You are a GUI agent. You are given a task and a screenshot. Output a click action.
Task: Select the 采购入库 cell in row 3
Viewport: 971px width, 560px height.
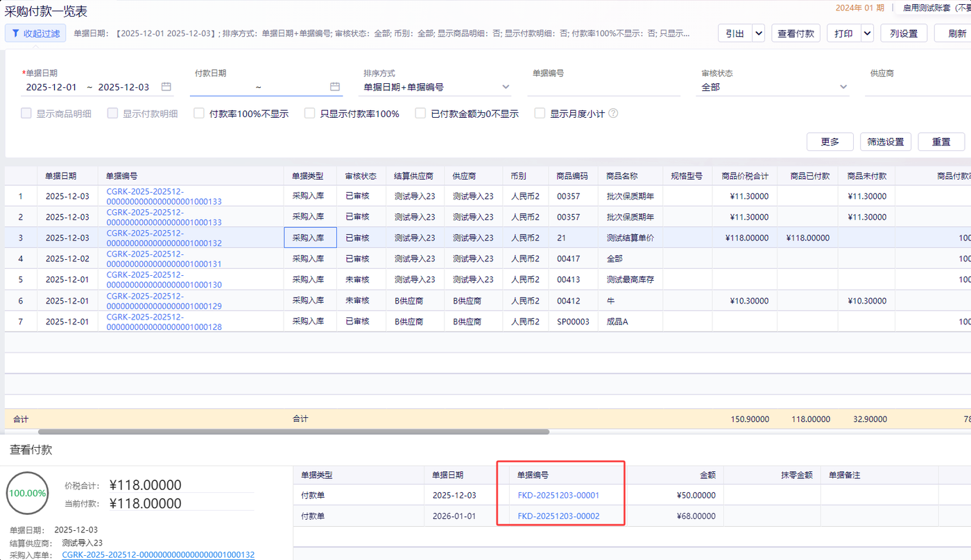310,238
